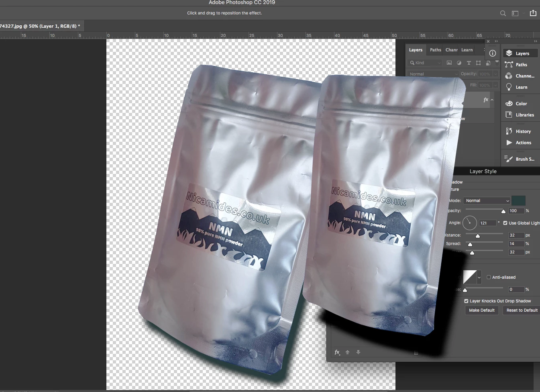540x392 pixels.
Task: Click the Spread value field showing 14
Action: coord(516,243)
